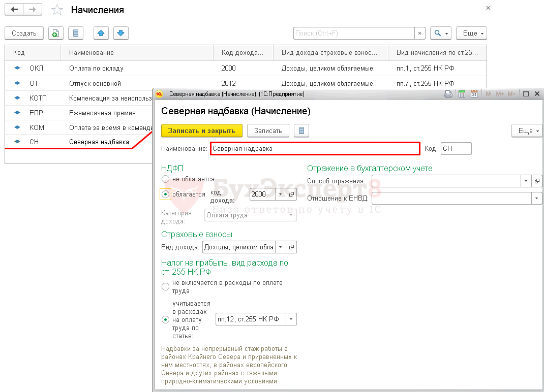Expand the код дохода 2000 dropdown

click(x=280, y=194)
